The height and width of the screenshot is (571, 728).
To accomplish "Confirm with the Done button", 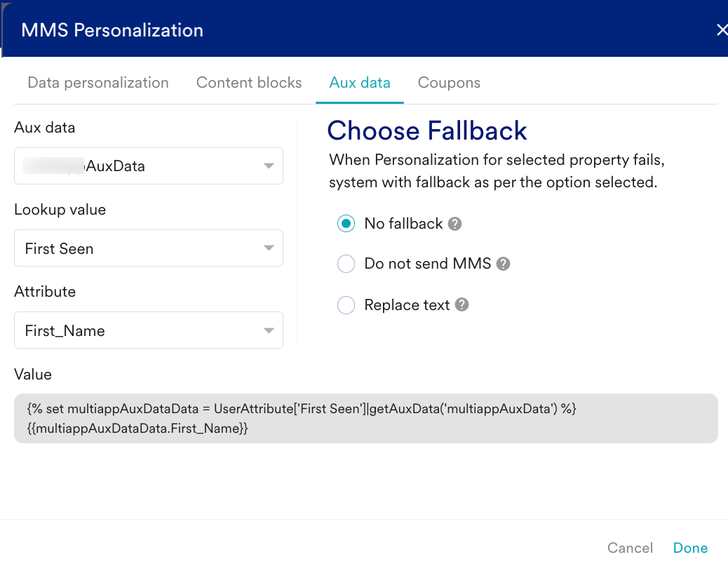I will click(x=690, y=548).
